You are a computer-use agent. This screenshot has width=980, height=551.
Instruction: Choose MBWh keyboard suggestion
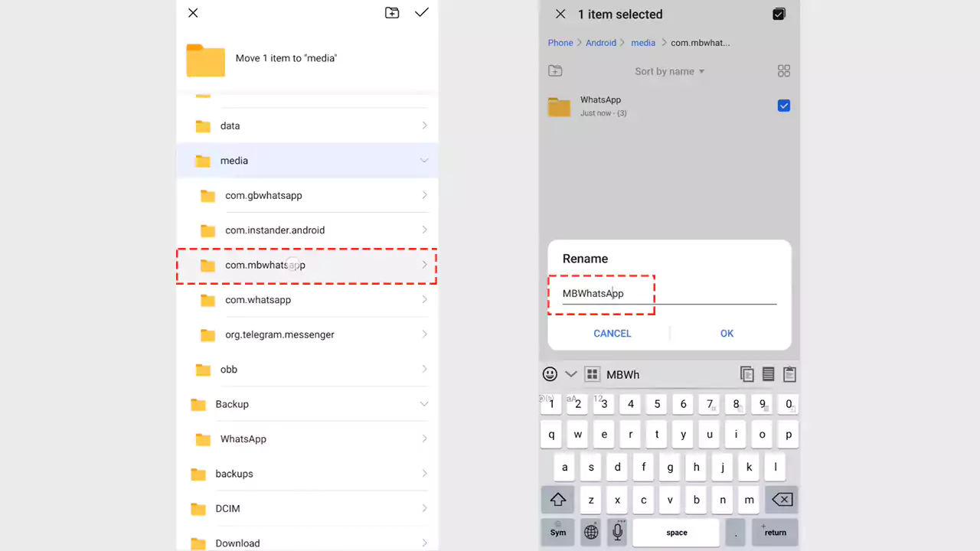pyautogui.click(x=622, y=375)
